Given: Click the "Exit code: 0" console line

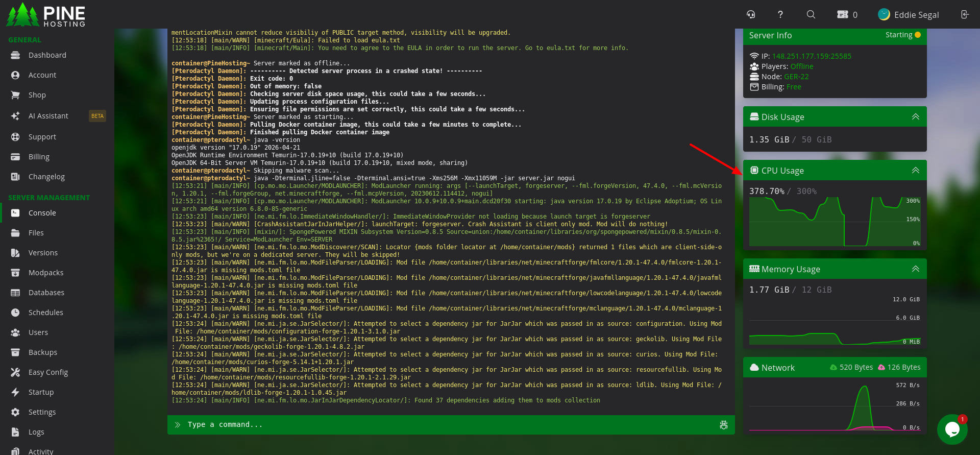Looking at the screenshot, I should [x=272, y=79].
